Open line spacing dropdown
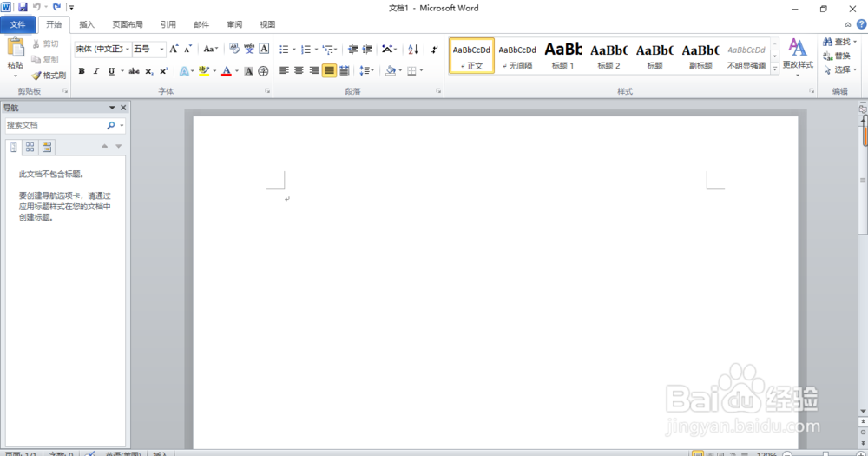Screen dimensions: 868x456 click(366, 70)
